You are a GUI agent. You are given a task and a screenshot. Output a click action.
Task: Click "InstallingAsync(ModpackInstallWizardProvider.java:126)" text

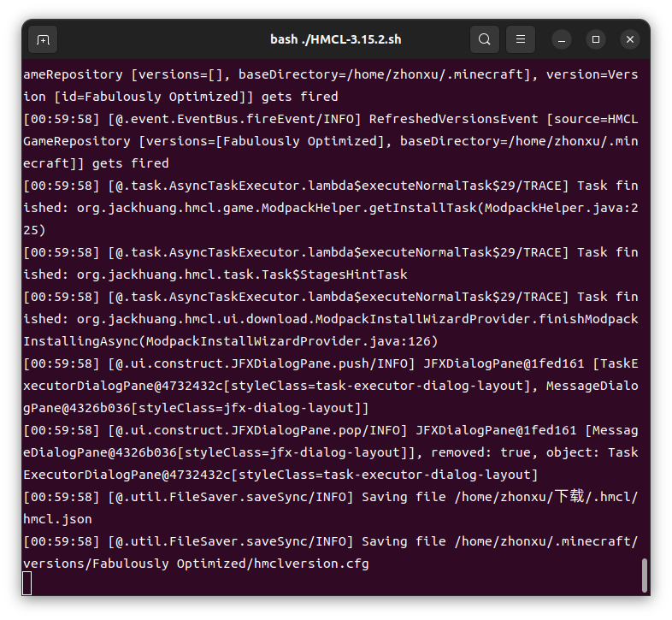[x=231, y=341]
